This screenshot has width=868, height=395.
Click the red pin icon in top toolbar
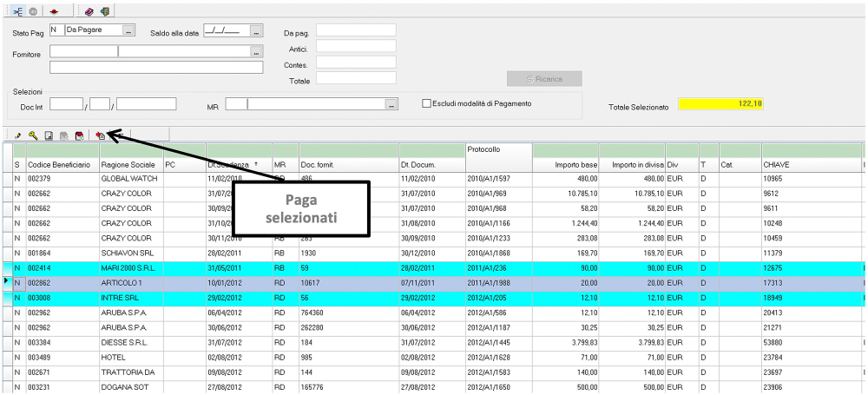click(x=56, y=11)
